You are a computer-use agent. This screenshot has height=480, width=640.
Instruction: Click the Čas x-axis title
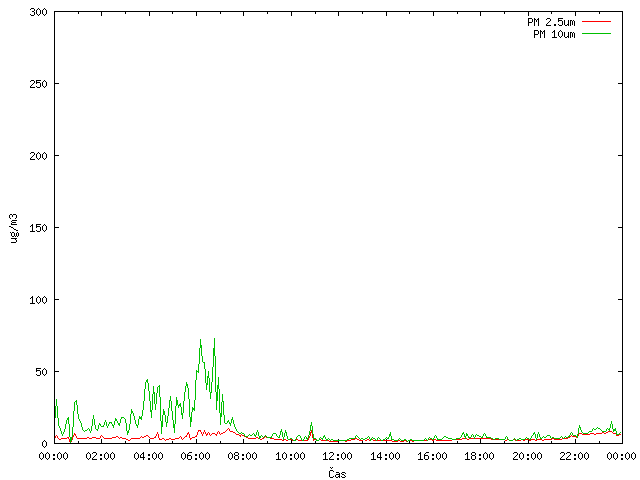click(337, 473)
